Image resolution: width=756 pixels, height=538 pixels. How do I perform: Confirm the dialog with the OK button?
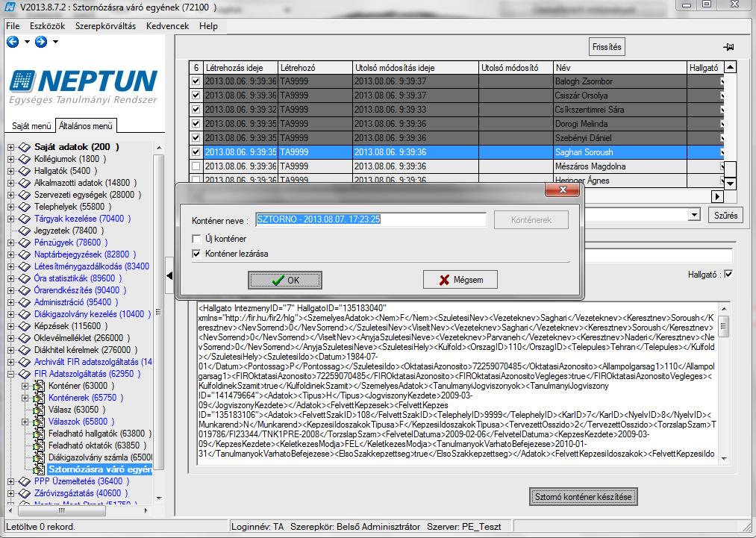[285, 280]
